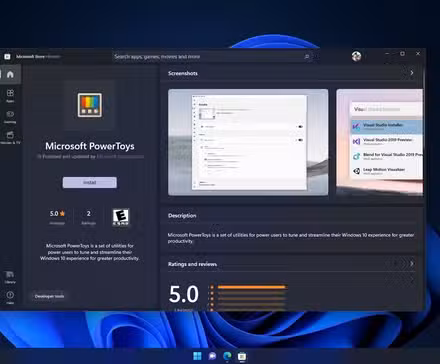Screen dimensions: 440x364
Task: Open the Gaming section in the sidebar
Action: pyautogui.click(x=10, y=117)
